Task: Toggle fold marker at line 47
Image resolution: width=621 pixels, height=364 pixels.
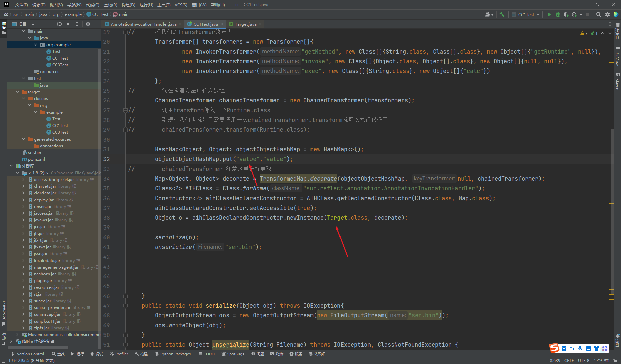Action: pyautogui.click(x=125, y=306)
